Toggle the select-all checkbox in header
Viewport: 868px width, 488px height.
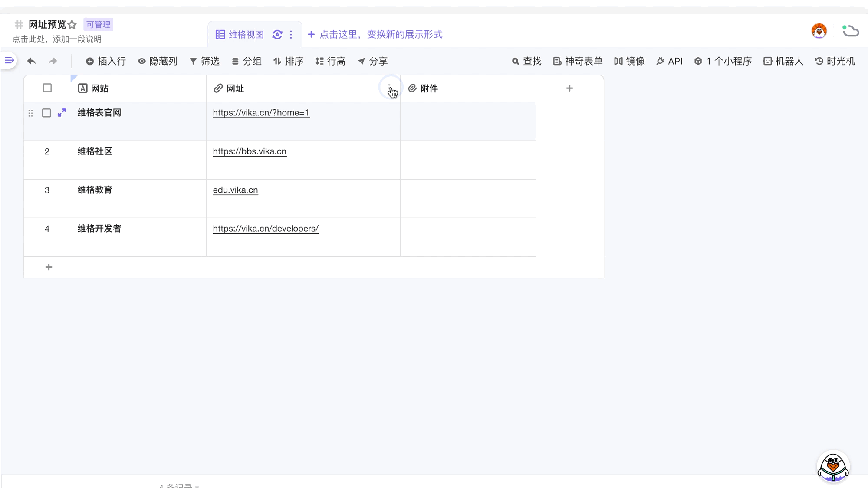(x=47, y=88)
